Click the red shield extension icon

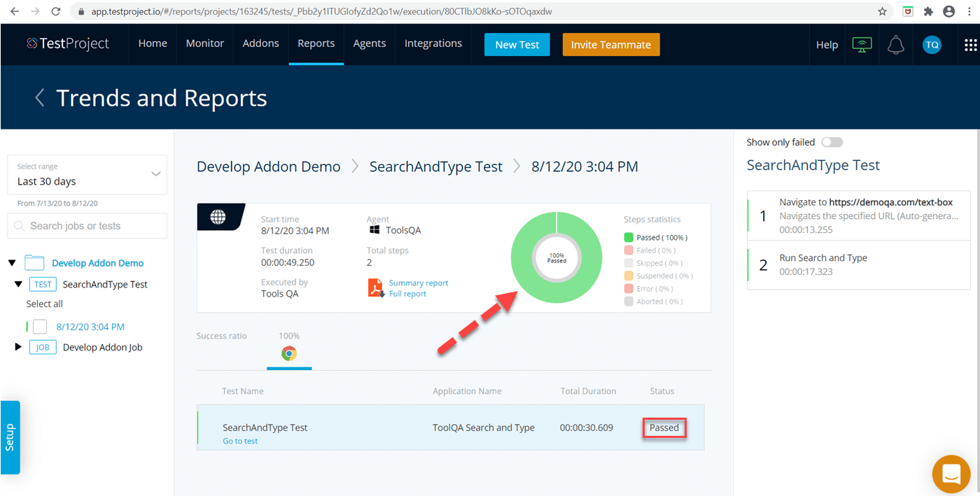tap(907, 11)
